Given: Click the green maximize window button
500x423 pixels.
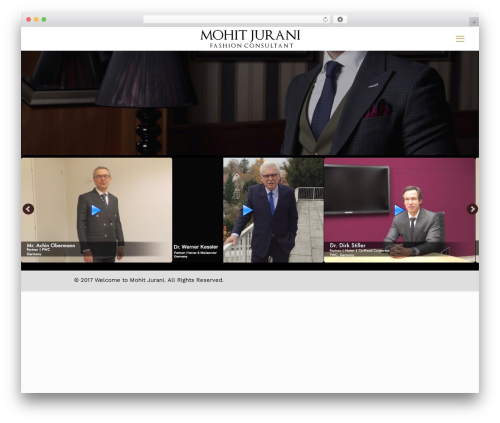Looking at the screenshot, I should coord(44,19).
